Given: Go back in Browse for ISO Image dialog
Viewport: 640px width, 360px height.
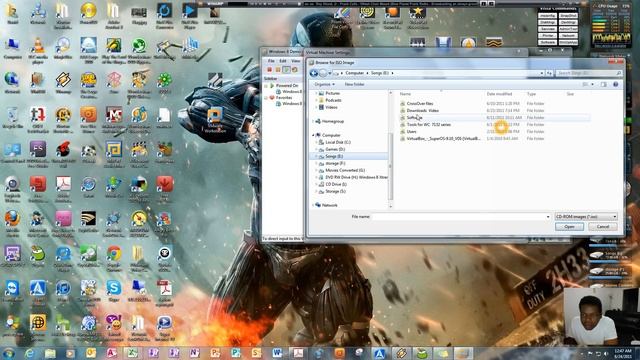Looking at the screenshot, I should tap(313, 73).
